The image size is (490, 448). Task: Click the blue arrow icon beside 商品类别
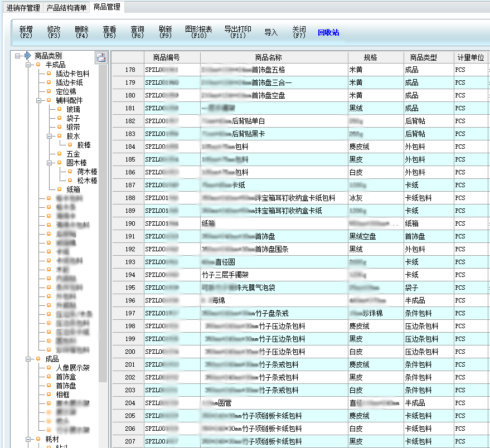point(27,56)
